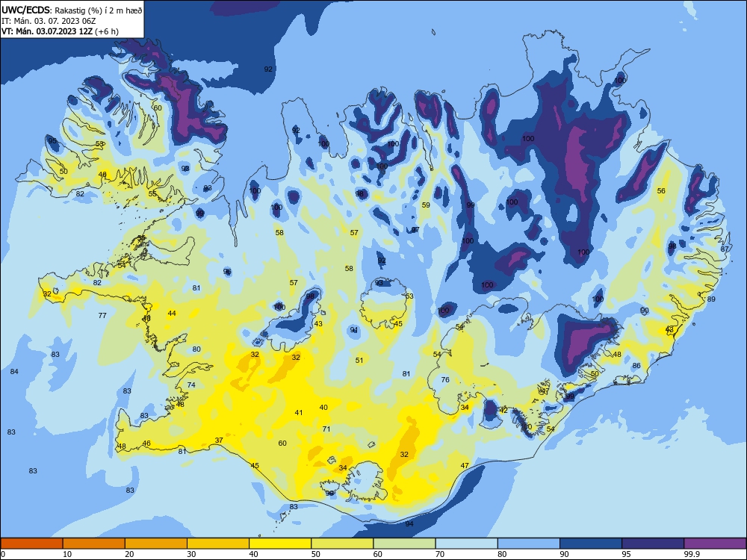Click the '76' value on the Vatnajökull glacier
Image resolution: width=747 pixels, height=560 pixels.
[x=445, y=379]
